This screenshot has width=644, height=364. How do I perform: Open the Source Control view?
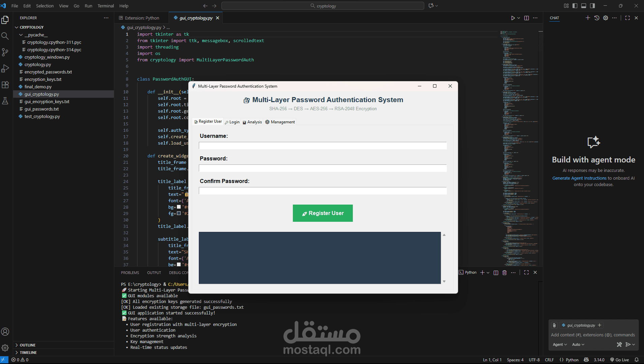point(5,52)
